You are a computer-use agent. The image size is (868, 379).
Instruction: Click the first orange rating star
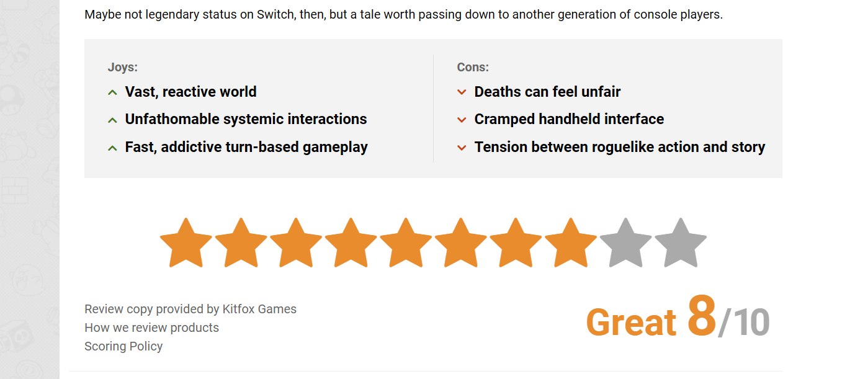186,244
